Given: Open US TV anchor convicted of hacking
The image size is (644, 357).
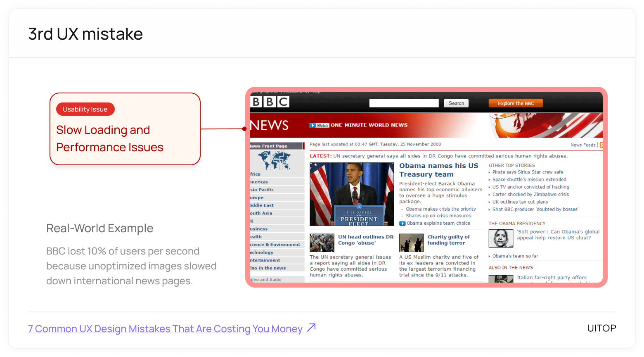Looking at the screenshot, I should click(x=530, y=187).
